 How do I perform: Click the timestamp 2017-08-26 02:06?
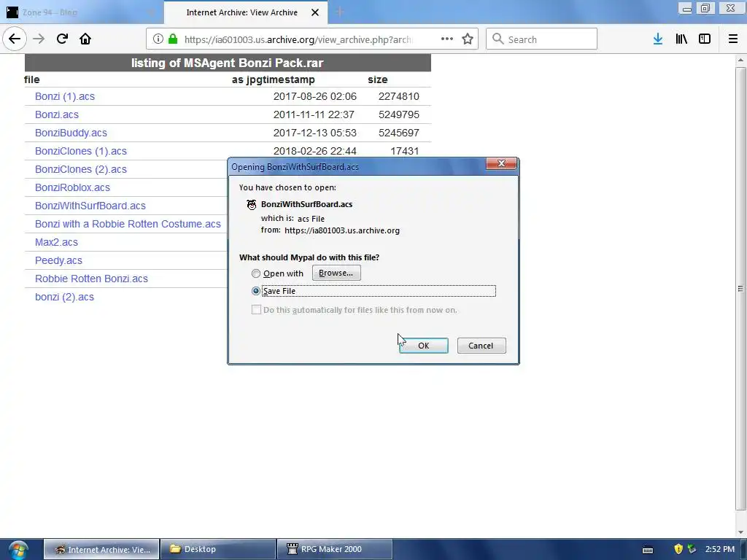point(315,96)
